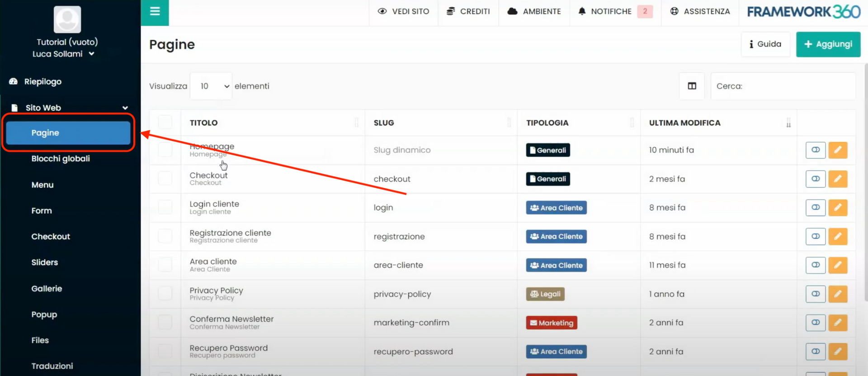868x376 pixels.
Task: Open the Guida button
Action: (x=765, y=44)
